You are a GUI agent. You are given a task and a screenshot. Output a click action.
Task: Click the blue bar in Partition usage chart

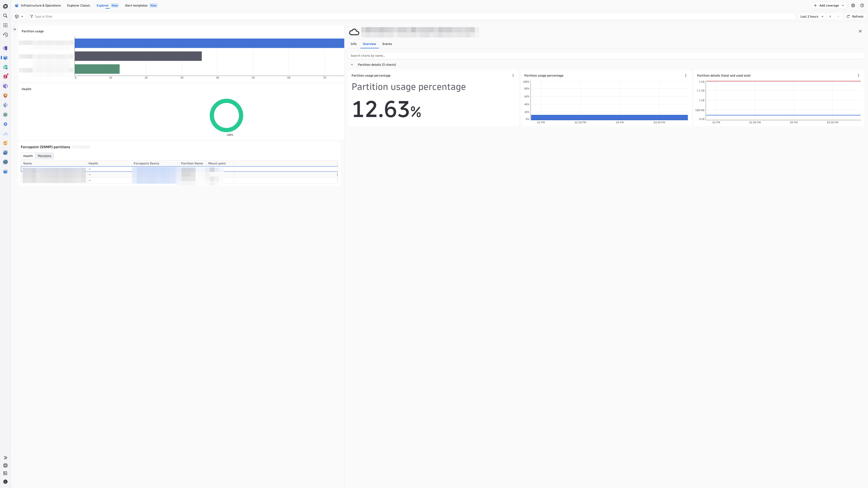[x=209, y=43]
